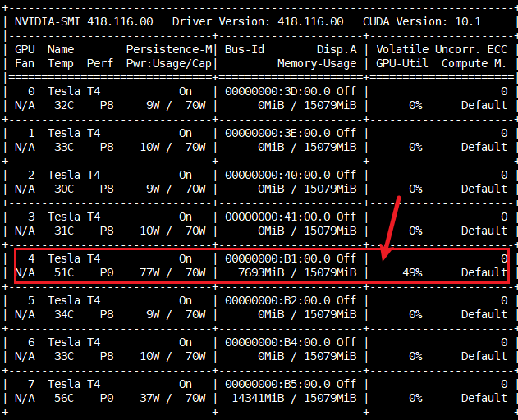Image resolution: width=518 pixels, height=420 pixels.
Task: Click bus ID 00000000:B2:00.0
Action: 277,300
